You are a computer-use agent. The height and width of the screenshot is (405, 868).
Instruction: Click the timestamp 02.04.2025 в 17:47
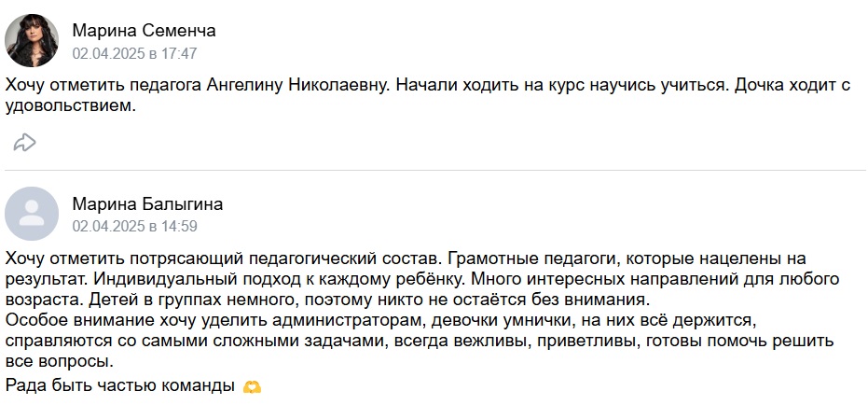click(134, 54)
